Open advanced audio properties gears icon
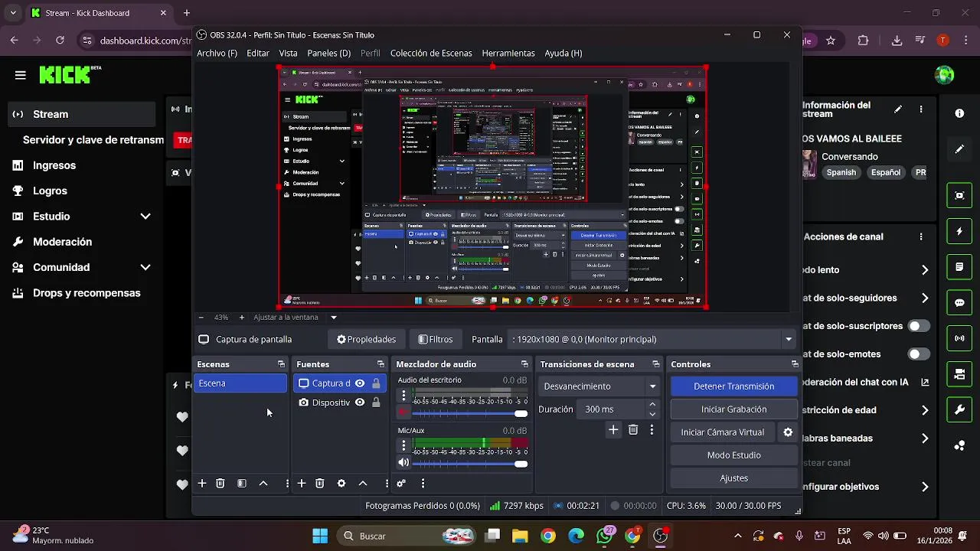Screen dimensions: 980x551 401,484
